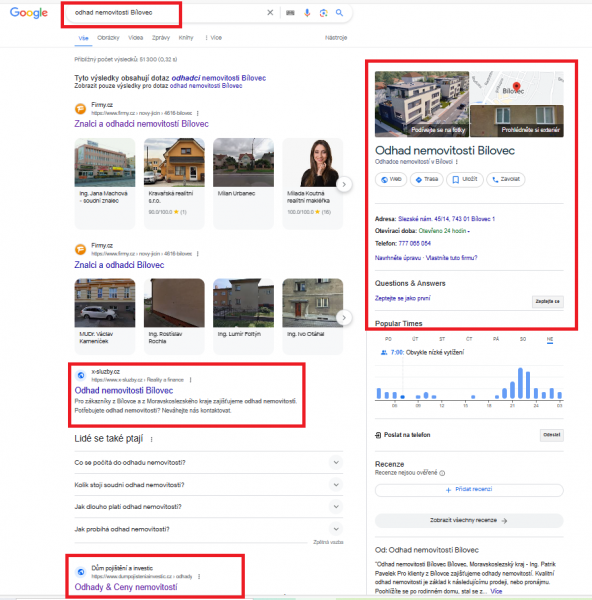592x600 pixels.
Task: Open three-dot menu beside second Firmy.cz URL
Action: [198, 254]
